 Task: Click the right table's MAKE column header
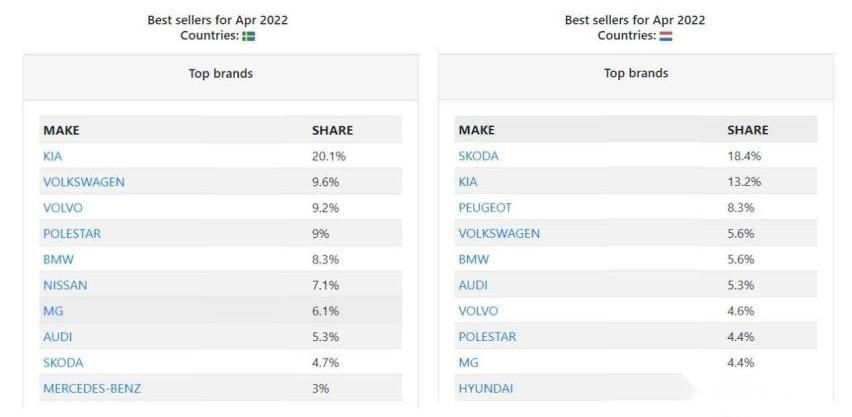(477, 130)
